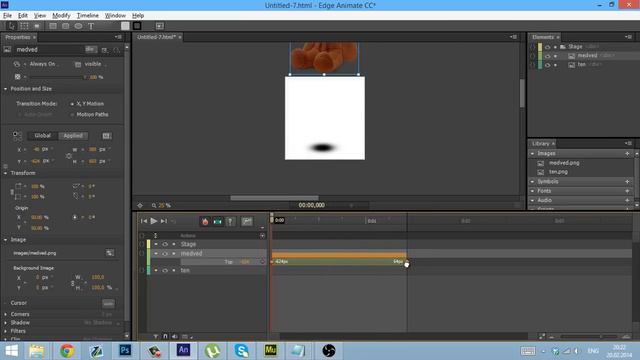This screenshot has height=360, width=640.
Task: Collapse the Transform section
Action: 6,173
